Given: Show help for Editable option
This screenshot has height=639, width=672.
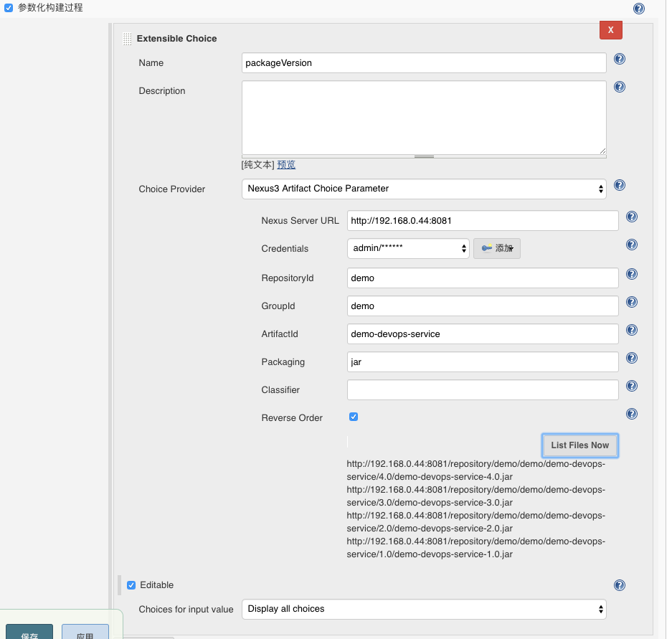Looking at the screenshot, I should click(620, 585).
